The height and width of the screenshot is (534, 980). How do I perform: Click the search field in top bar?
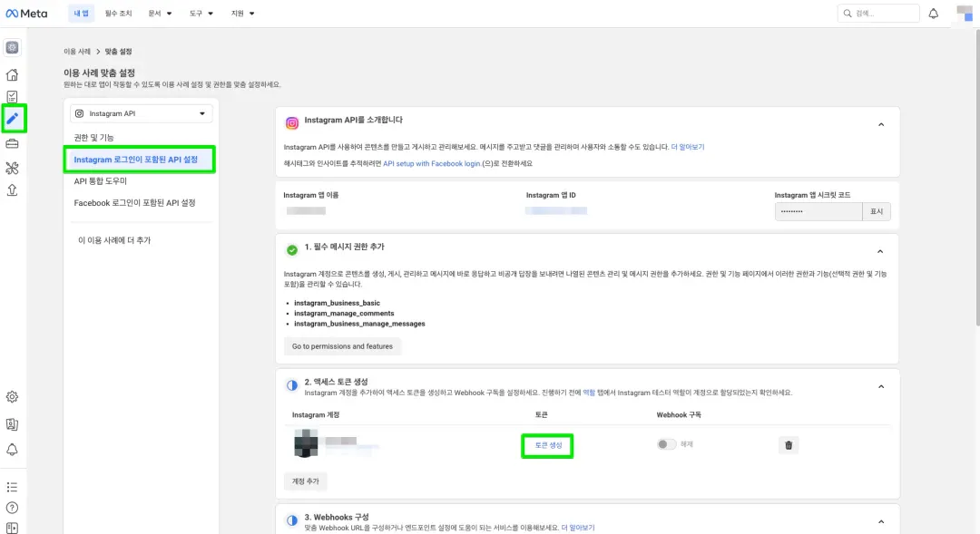tap(878, 13)
